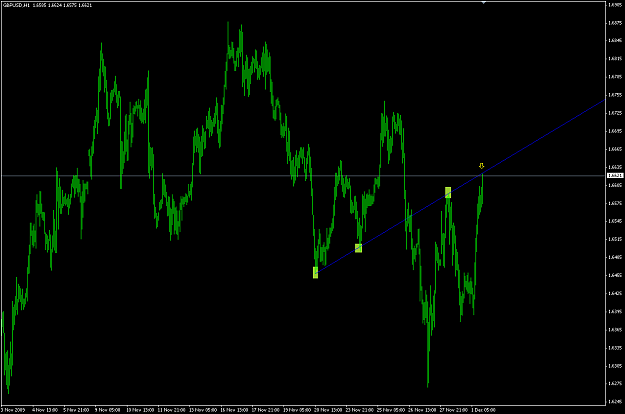Click the 1.6545 price axis label
Viewport: 625px width, 414px height.
tap(615, 221)
